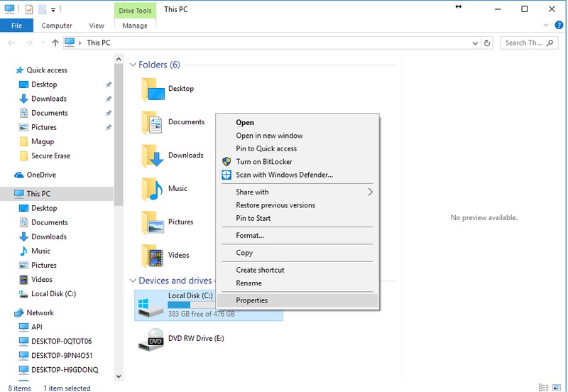568x392 pixels.
Task: Open the File menu button
Action: [x=16, y=26]
